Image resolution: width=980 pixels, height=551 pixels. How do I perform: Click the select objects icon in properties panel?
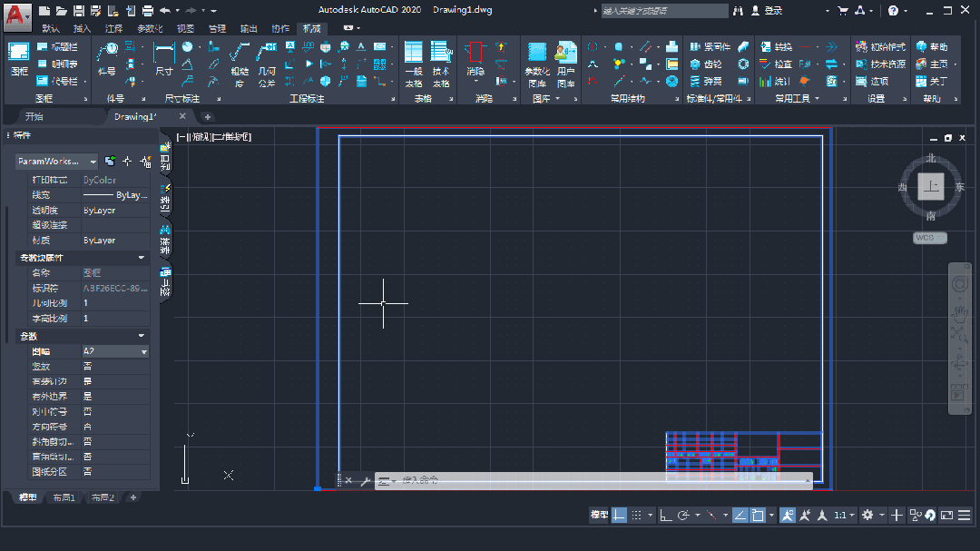point(128,162)
